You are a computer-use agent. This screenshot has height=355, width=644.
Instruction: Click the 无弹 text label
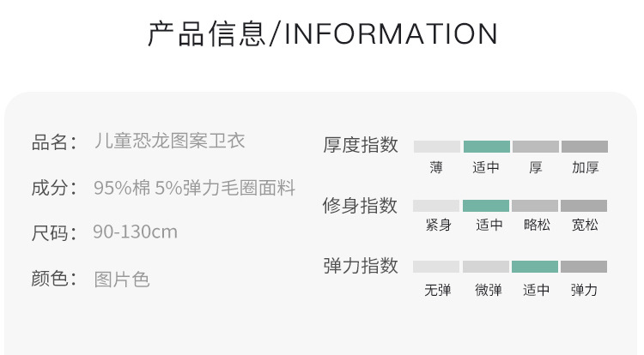(x=437, y=290)
